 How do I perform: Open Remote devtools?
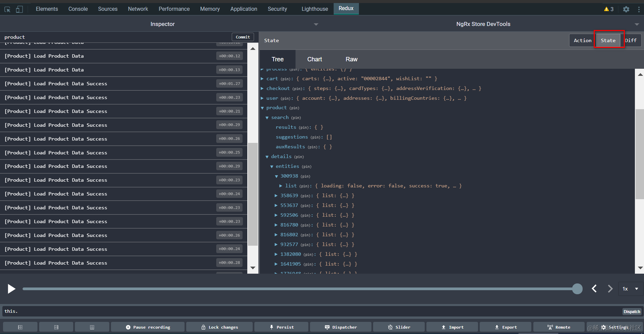click(559, 327)
